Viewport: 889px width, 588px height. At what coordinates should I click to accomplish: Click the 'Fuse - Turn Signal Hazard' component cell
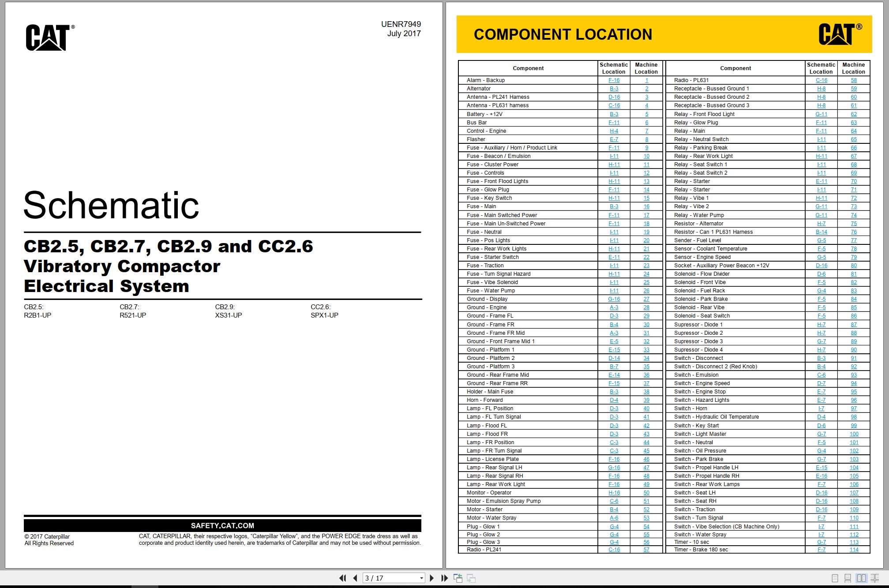pos(528,274)
